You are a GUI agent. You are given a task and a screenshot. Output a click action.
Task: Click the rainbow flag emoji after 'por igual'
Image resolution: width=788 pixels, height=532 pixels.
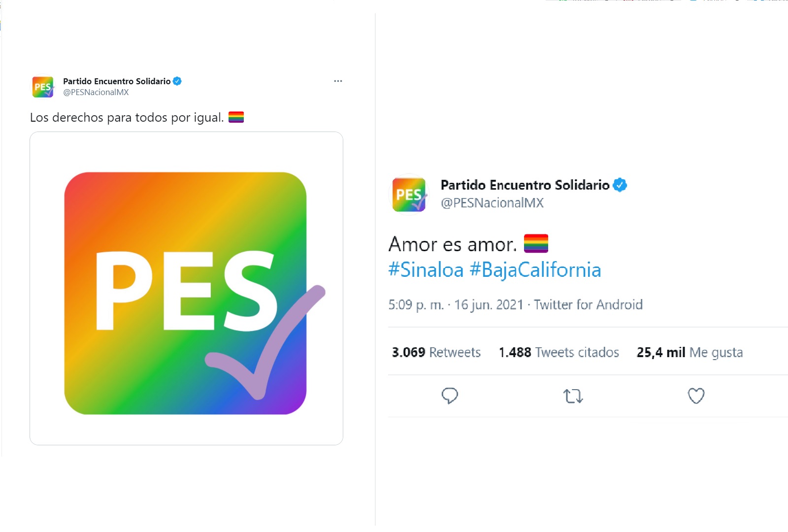pos(236,117)
